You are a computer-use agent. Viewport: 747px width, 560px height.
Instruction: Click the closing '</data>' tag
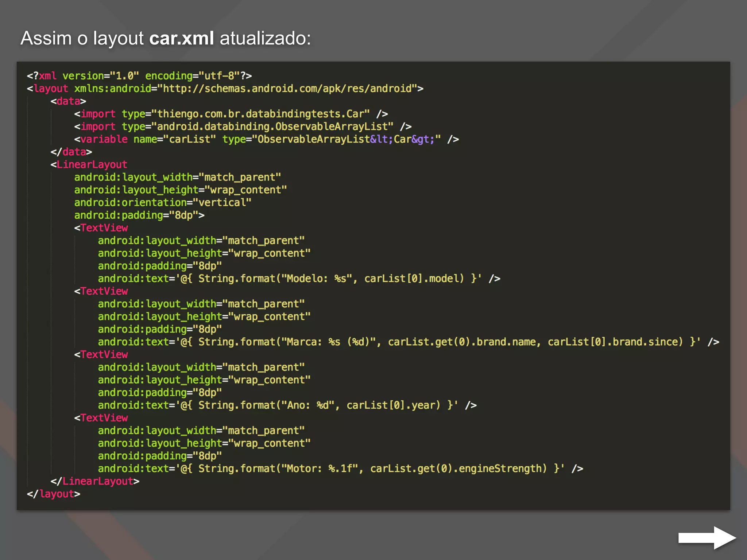pyautogui.click(x=71, y=152)
